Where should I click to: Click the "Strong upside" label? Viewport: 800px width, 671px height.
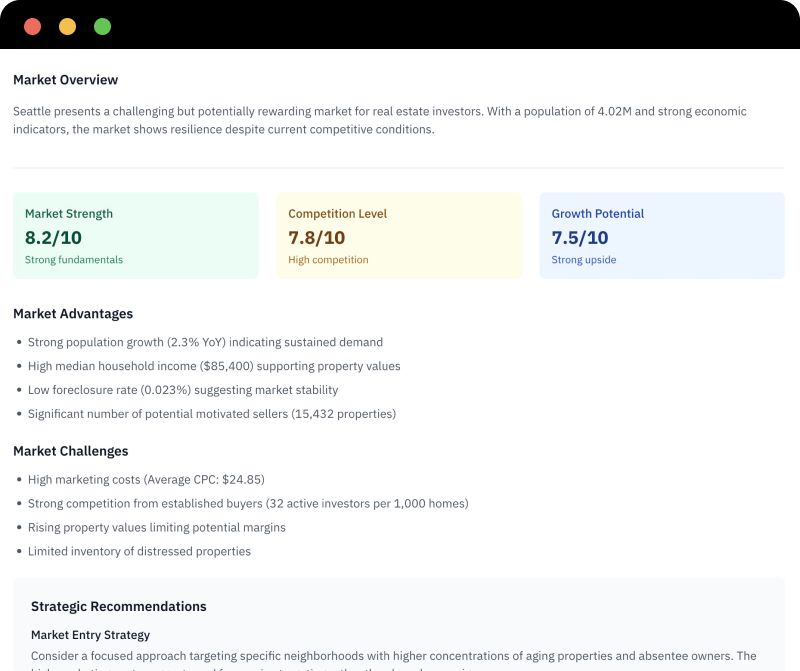(584, 260)
